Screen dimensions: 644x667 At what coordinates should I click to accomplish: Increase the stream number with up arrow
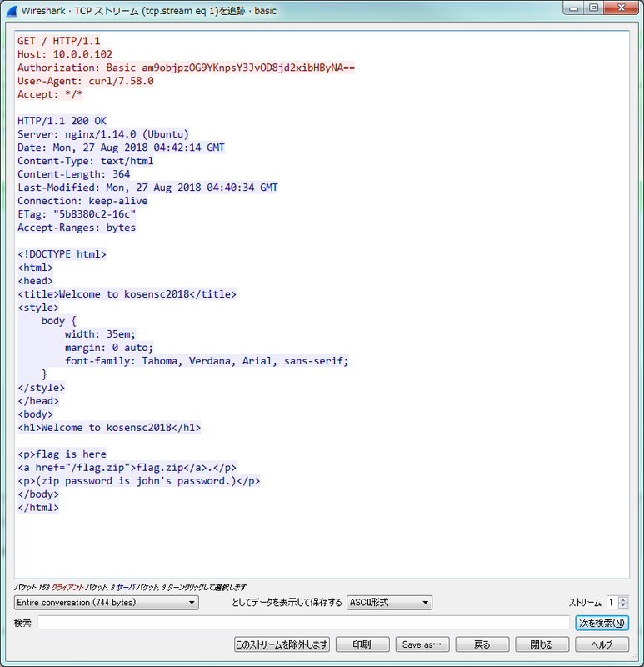(623, 599)
